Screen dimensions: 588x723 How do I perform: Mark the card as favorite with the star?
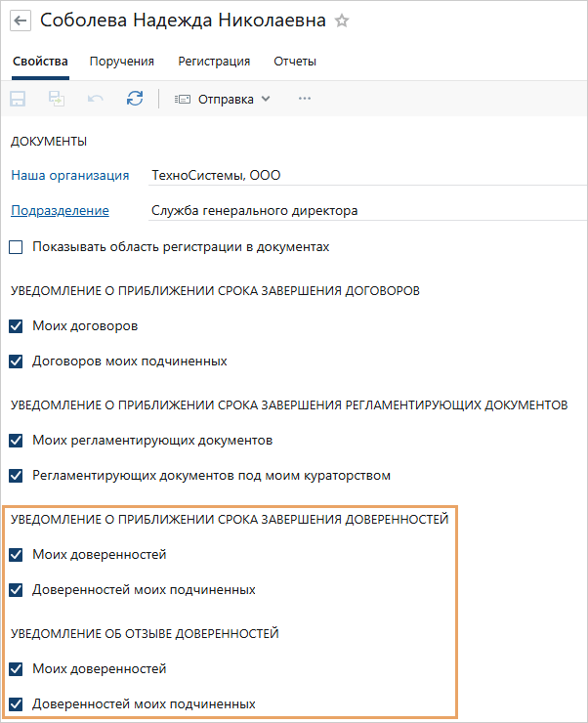(x=342, y=21)
